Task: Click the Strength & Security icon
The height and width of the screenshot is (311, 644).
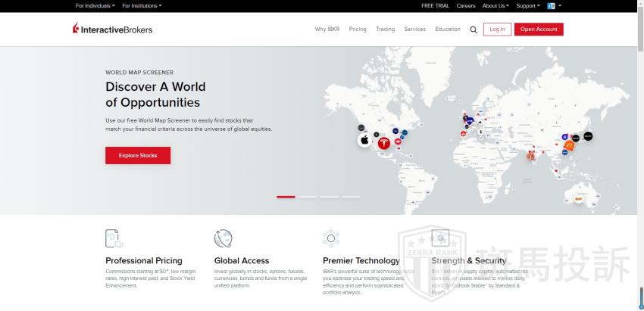Action: coord(439,238)
